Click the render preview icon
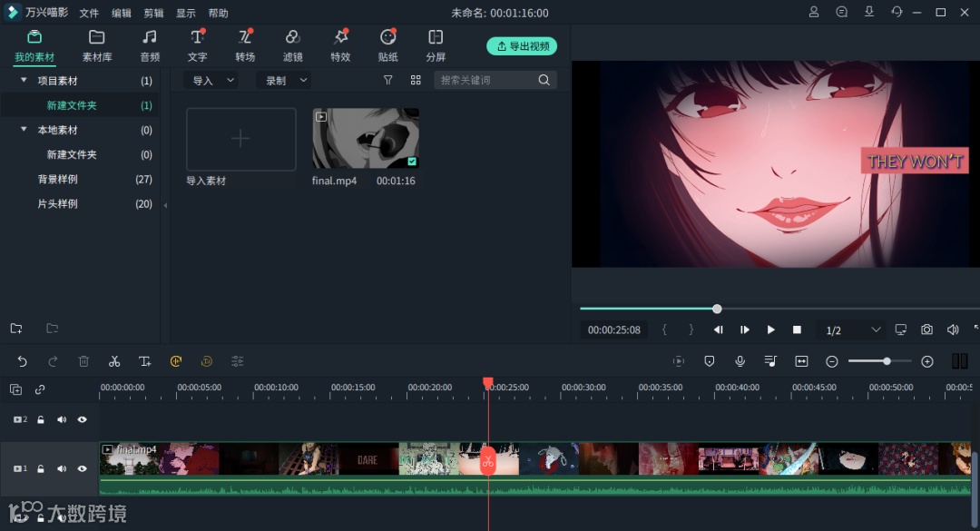Image resolution: width=980 pixels, height=531 pixels. click(679, 361)
